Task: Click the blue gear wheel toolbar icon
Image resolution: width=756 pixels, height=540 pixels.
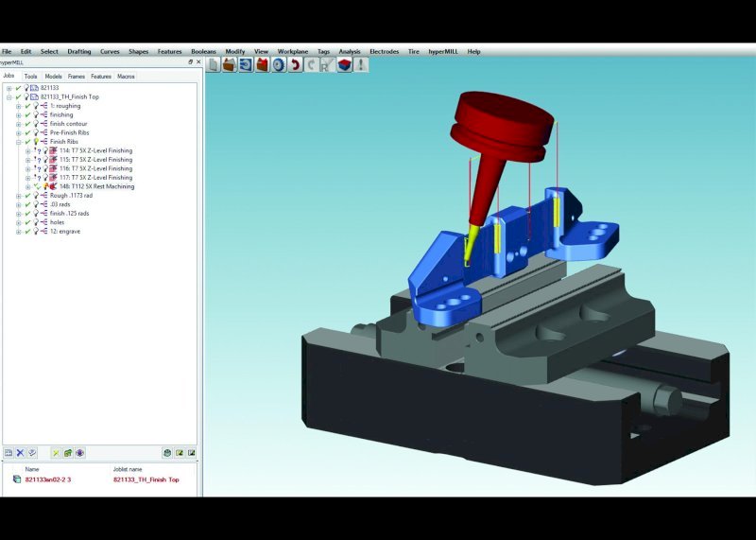Action: click(x=279, y=64)
